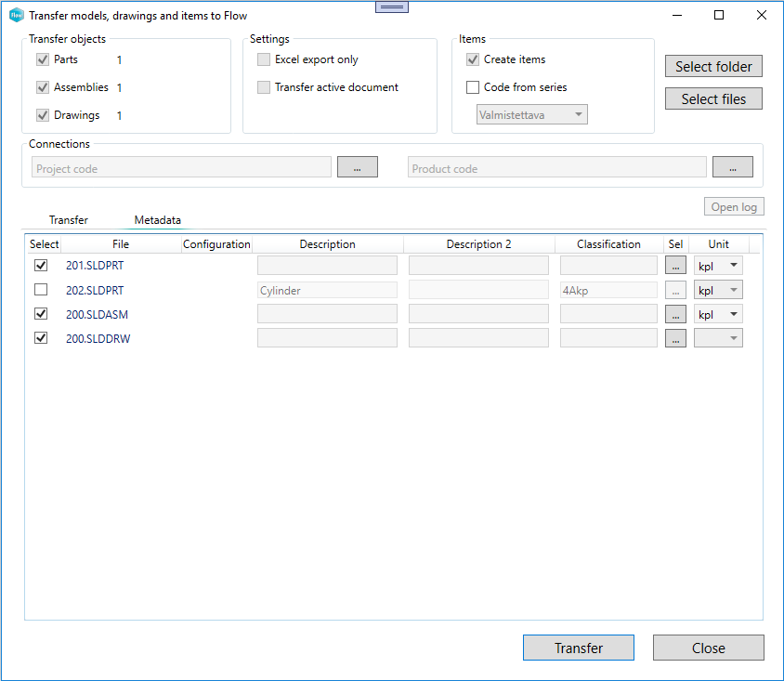
Task: Click the Transfer button at bottom
Action: click(578, 648)
